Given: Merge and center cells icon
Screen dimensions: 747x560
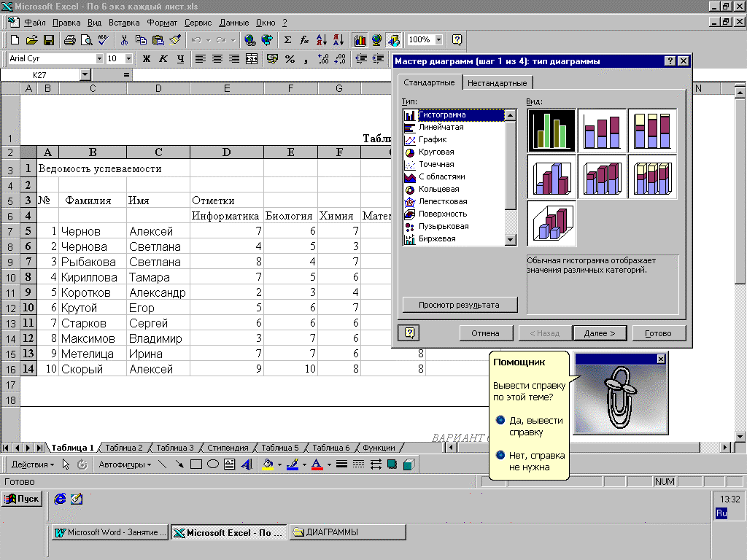Looking at the screenshot, I should (x=251, y=58).
